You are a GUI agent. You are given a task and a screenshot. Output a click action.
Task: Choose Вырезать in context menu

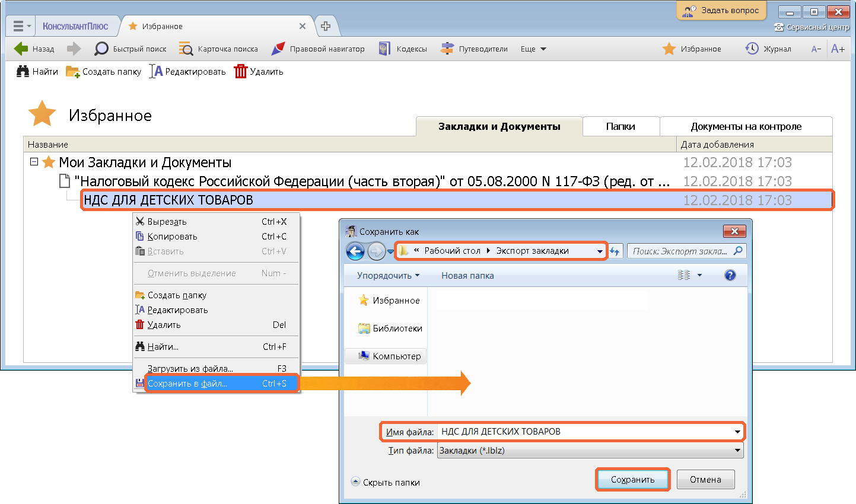pyautogui.click(x=217, y=222)
